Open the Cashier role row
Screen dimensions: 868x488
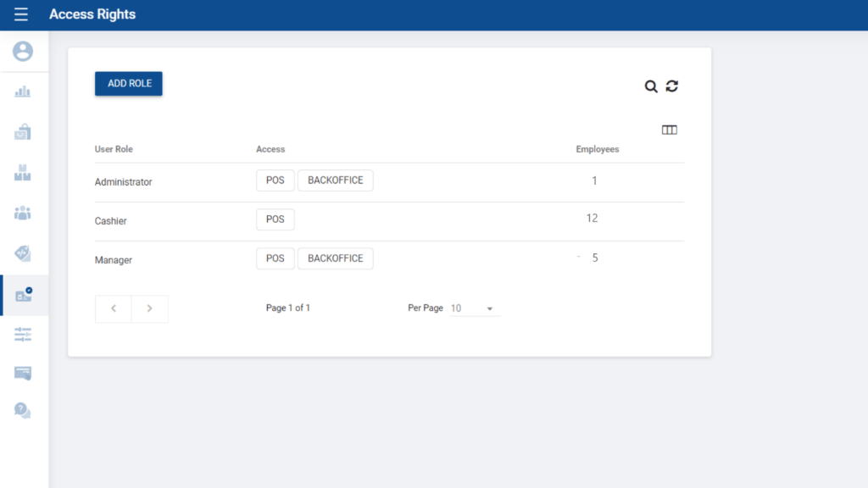click(389, 221)
